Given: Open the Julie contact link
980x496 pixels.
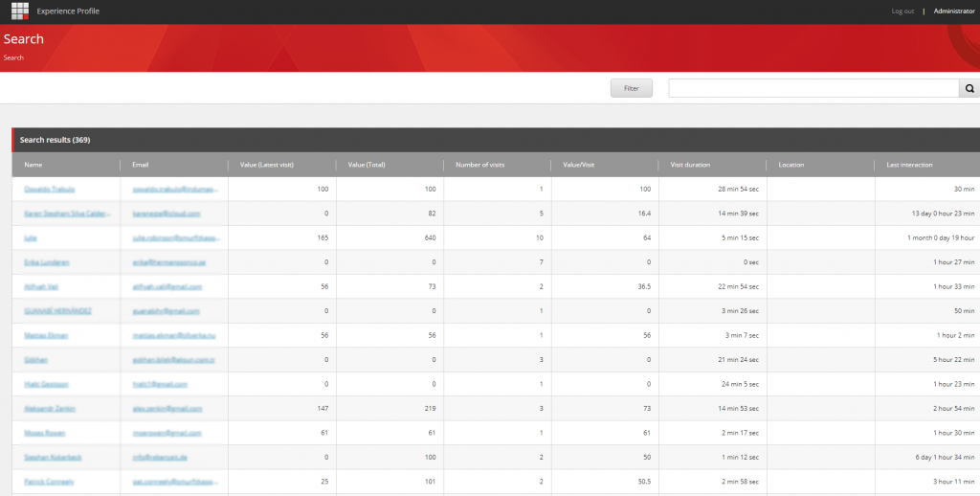Looking at the screenshot, I should [x=31, y=237].
